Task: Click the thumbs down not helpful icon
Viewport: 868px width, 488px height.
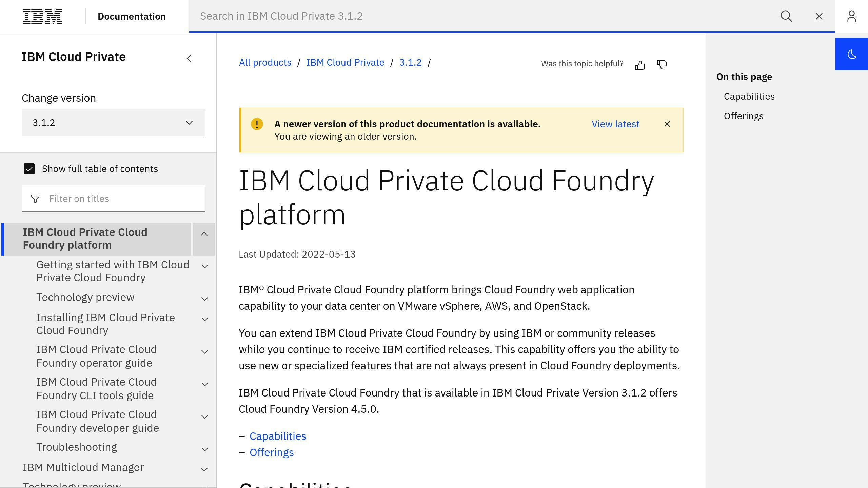Action: 662,64
